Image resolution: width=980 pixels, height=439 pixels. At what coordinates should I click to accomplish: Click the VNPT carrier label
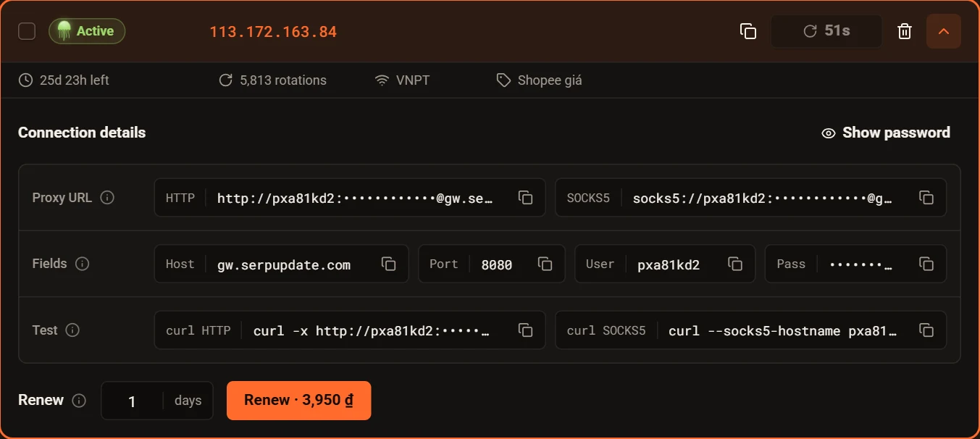tap(413, 80)
